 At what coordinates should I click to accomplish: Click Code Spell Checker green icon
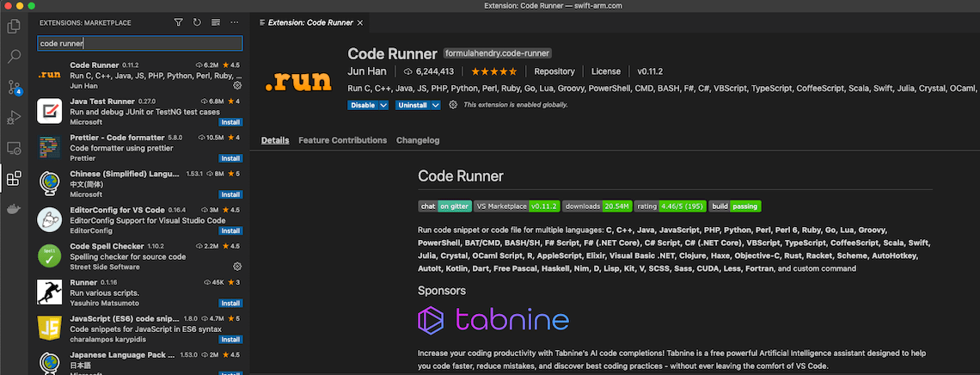coord(49,256)
